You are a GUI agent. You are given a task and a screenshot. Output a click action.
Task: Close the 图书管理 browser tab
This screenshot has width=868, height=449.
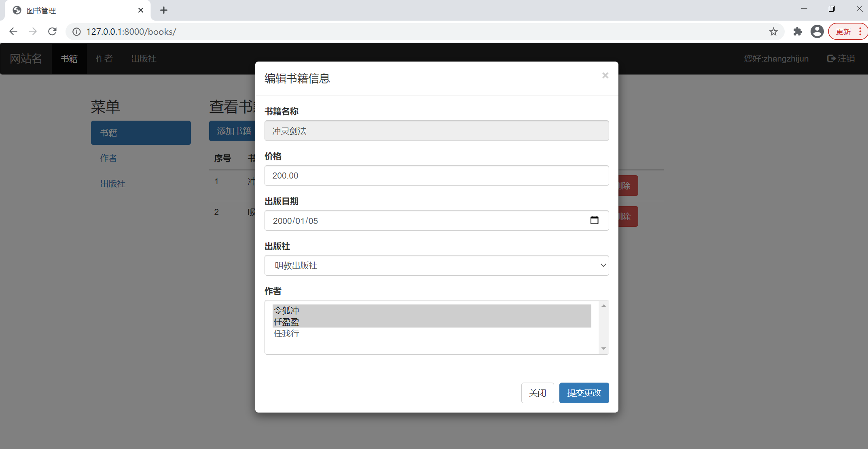point(141,10)
